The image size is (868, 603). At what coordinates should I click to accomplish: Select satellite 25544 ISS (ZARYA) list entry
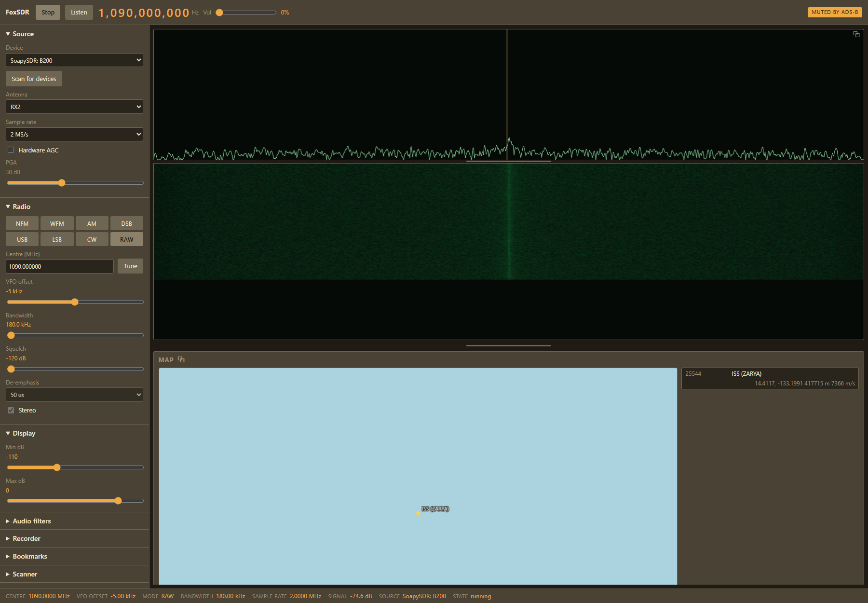pyautogui.click(x=770, y=378)
